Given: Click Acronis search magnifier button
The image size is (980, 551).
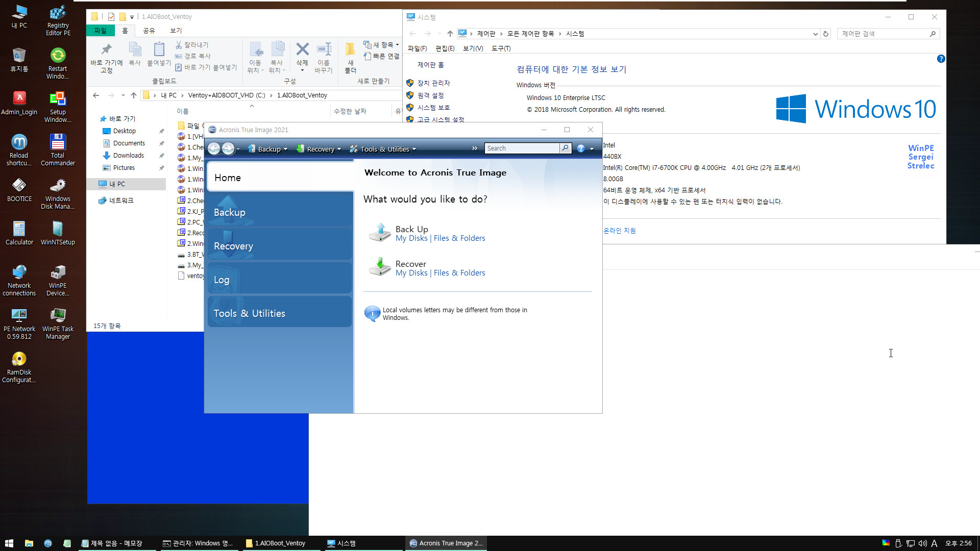Looking at the screenshot, I should [565, 148].
